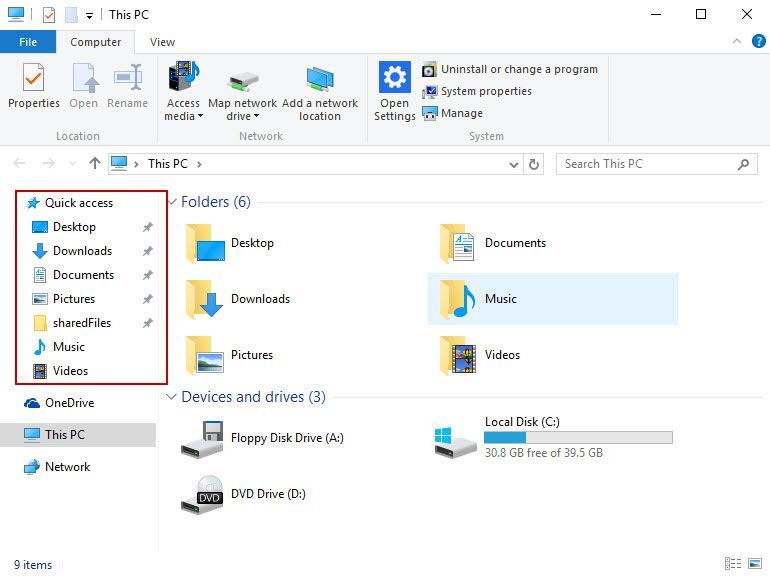Open the Access media dropdown arrow
The height and width of the screenshot is (576, 770).
pyautogui.click(x=200, y=116)
